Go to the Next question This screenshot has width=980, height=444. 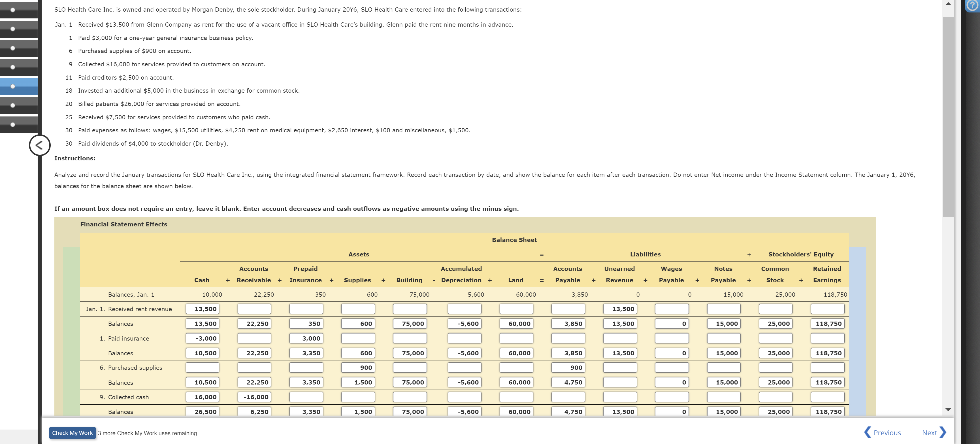tap(934, 433)
